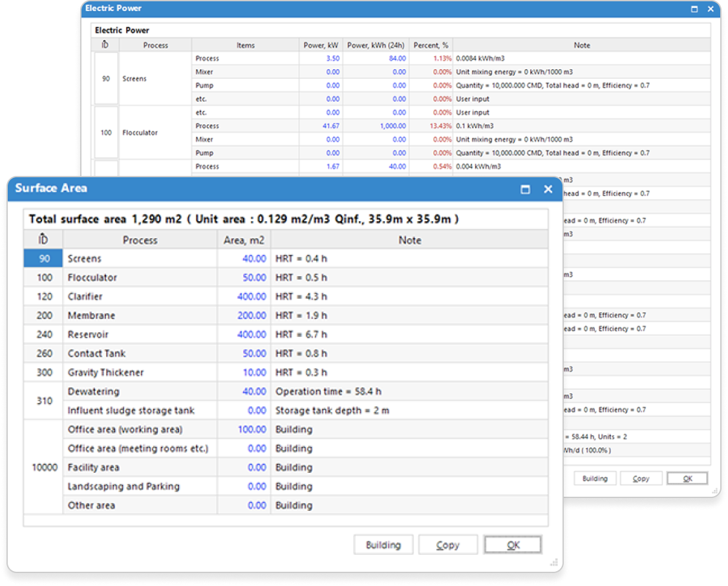This screenshot has width=728, height=586.
Task: Sort by ID column in Electric Power table
Action: 105,45
